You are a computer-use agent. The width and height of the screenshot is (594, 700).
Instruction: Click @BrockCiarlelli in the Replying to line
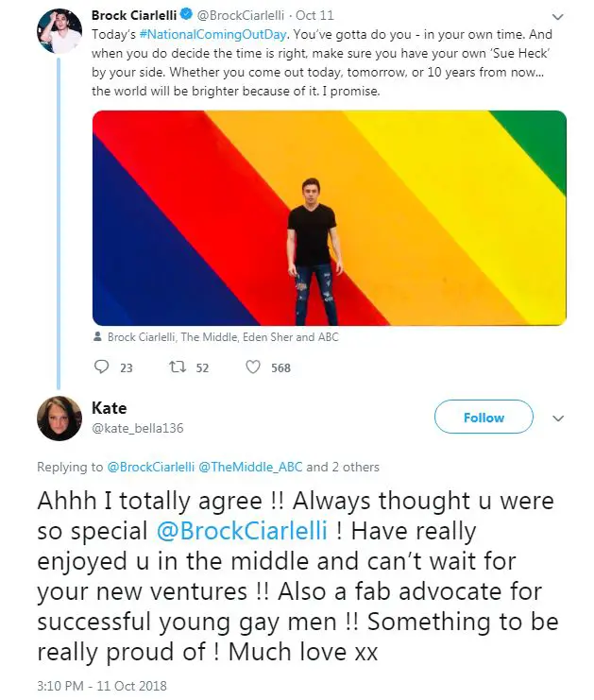click(151, 467)
